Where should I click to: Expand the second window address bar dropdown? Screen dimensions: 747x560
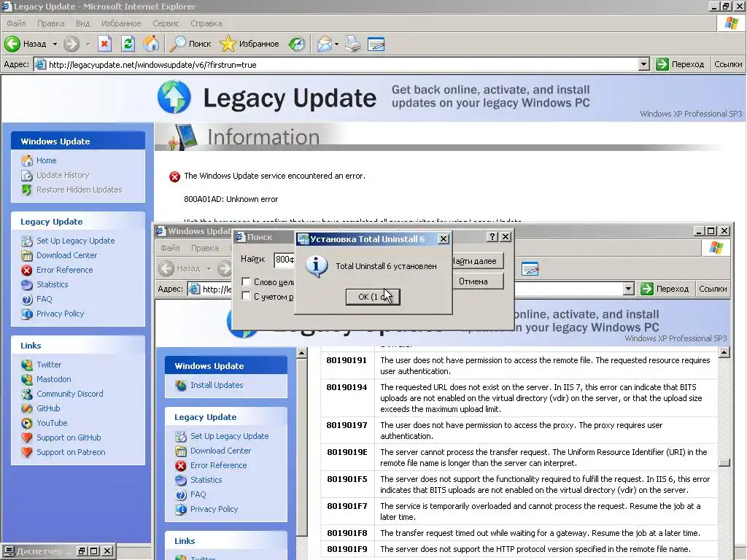tap(628, 289)
